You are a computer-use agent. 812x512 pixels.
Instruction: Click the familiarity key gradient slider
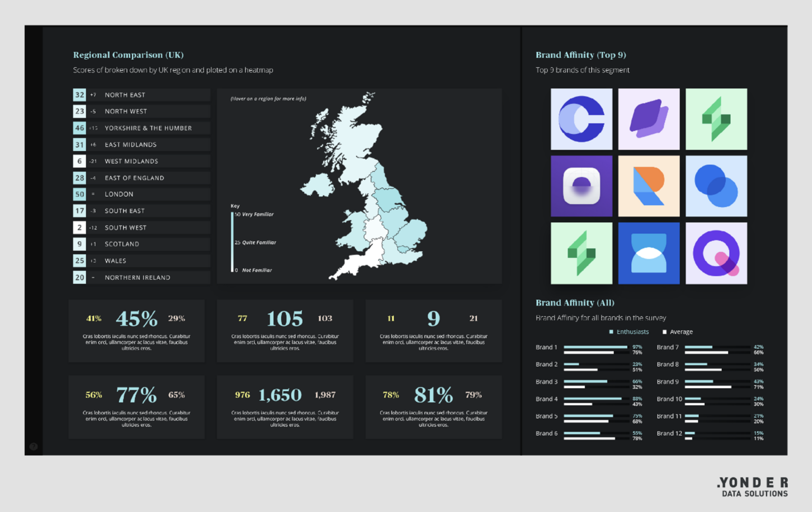point(233,241)
